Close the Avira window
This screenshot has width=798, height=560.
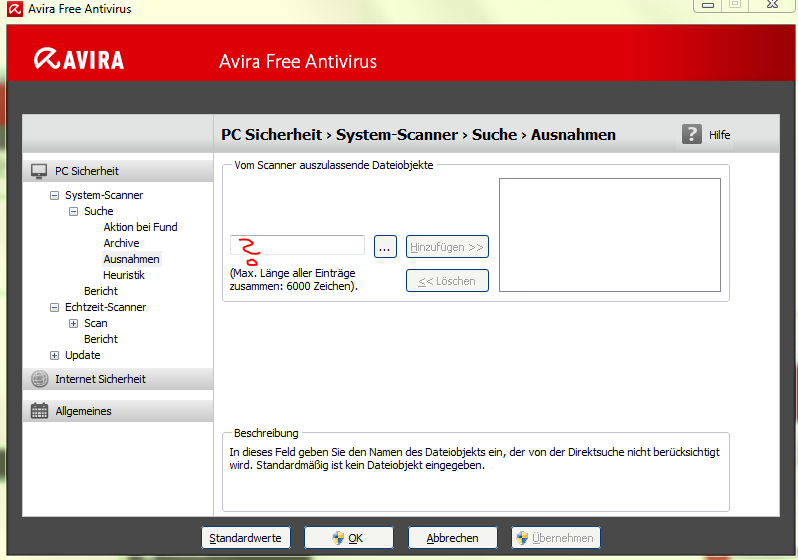click(773, 5)
